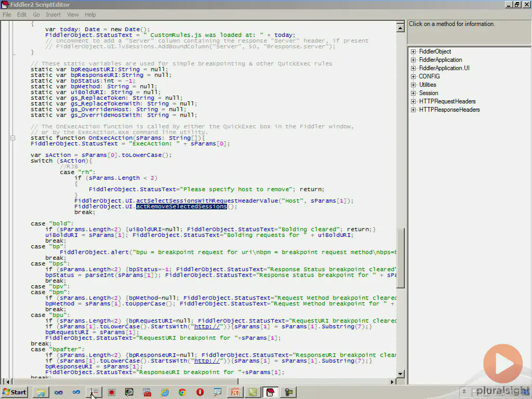Viewport: 532px width, 399px height.
Task: Launch Opera browser from the taskbar
Action: pyautogui.click(x=200, y=392)
